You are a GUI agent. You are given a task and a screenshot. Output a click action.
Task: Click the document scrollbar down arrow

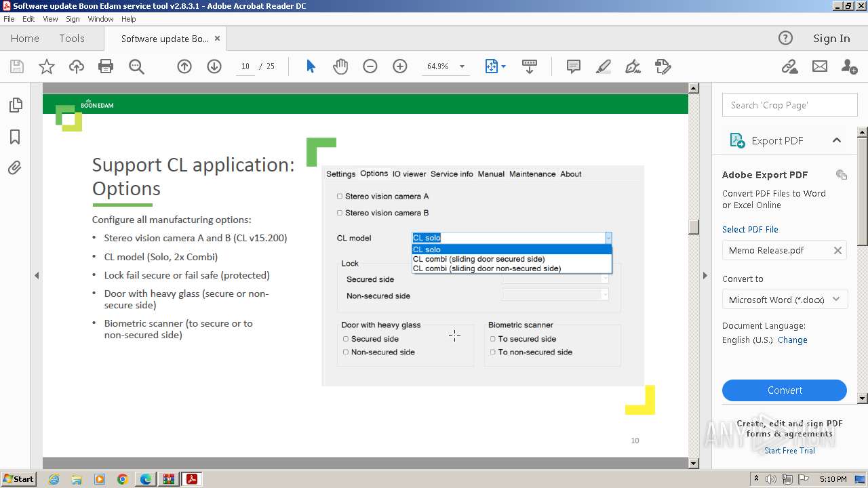point(693,464)
